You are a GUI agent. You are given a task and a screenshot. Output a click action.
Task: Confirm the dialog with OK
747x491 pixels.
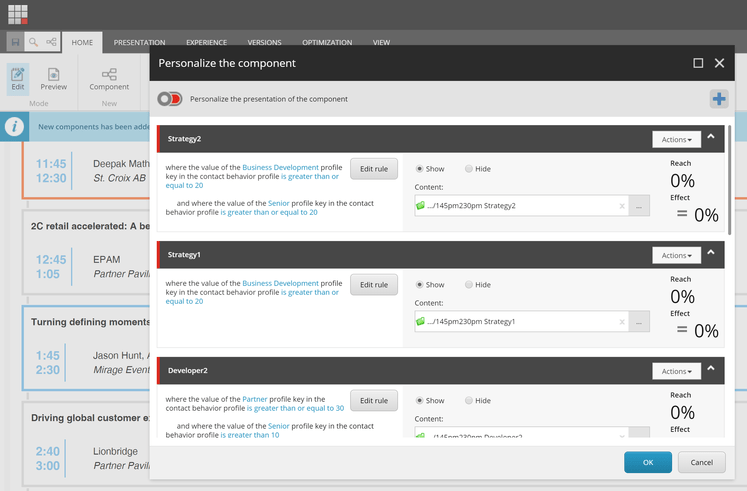coord(648,462)
